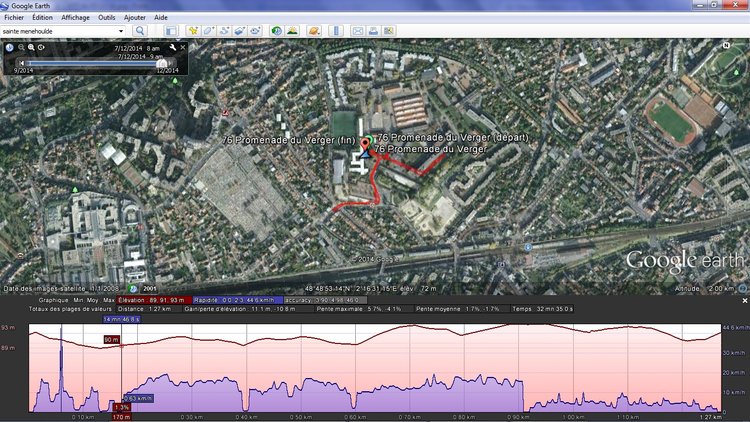Click the time slider clock icon
The image size is (750, 422).
[x=10, y=47]
